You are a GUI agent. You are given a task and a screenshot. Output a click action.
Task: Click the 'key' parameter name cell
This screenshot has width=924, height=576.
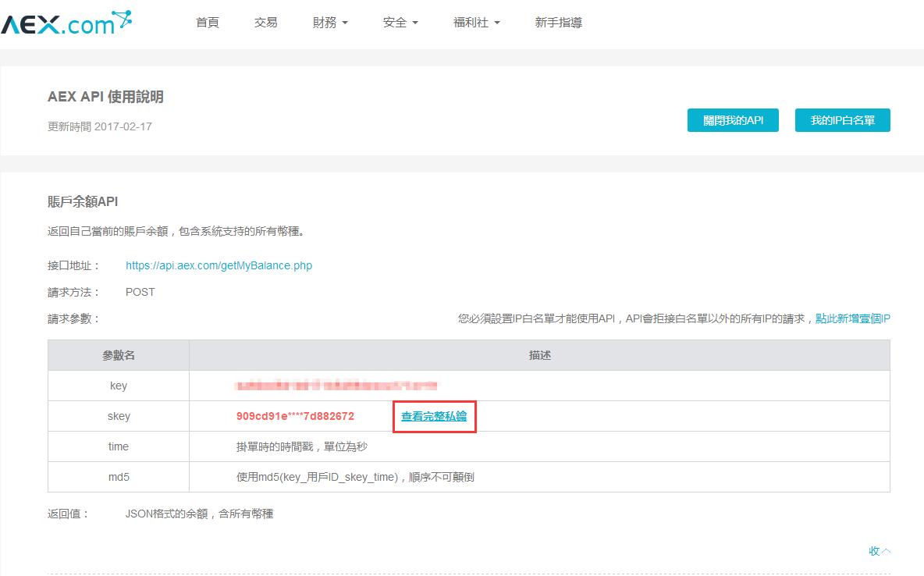coord(119,386)
